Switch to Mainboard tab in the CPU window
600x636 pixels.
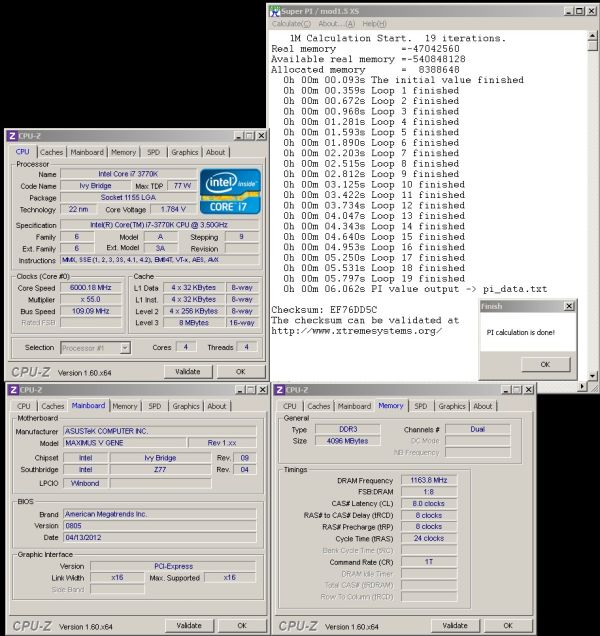[x=87, y=152]
